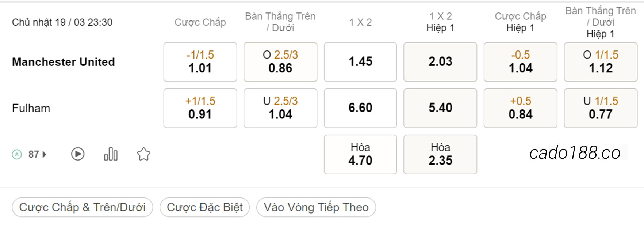Click the live stream play icon
Image resolution: width=644 pixels, height=226 pixels.
78,154
